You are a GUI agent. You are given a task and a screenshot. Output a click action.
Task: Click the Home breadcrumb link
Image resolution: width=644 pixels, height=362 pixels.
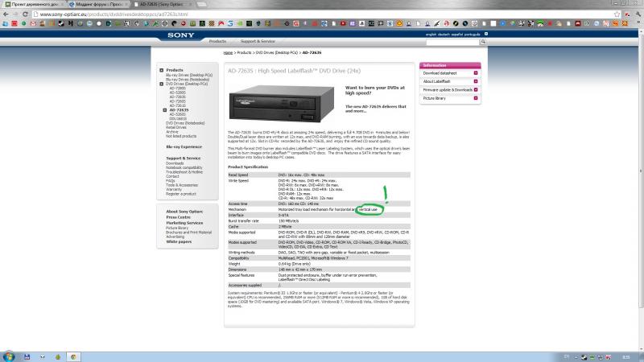(x=228, y=53)
